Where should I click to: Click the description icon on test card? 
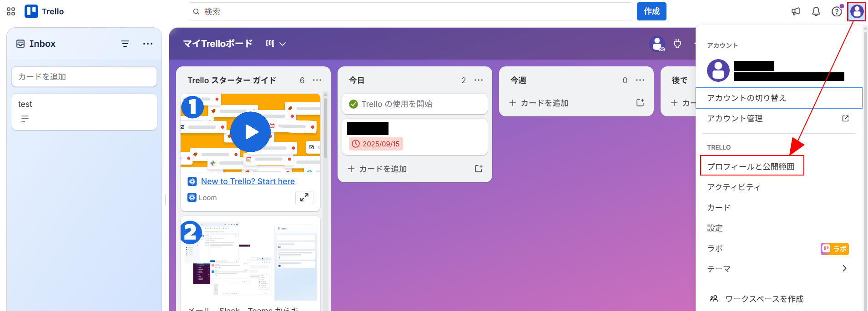click(25, 119)
